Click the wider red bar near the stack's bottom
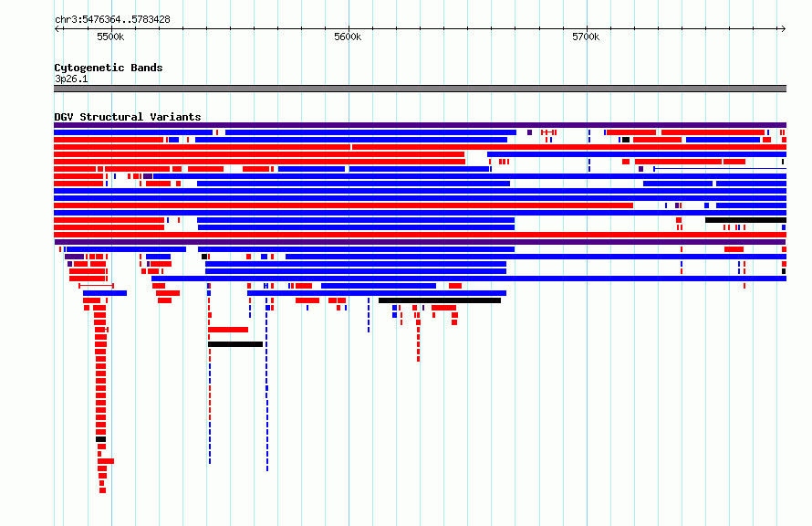 coord(106,461)
